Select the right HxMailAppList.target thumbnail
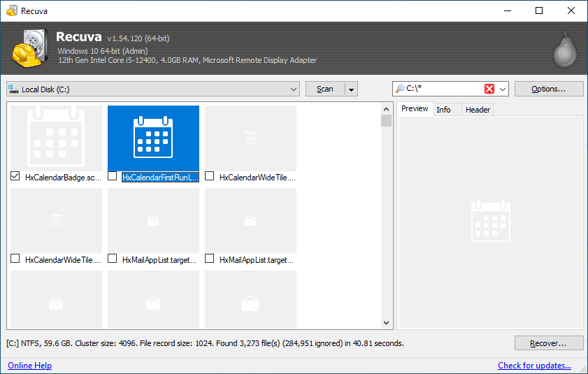Screen dimensions: 588x374 250,221
